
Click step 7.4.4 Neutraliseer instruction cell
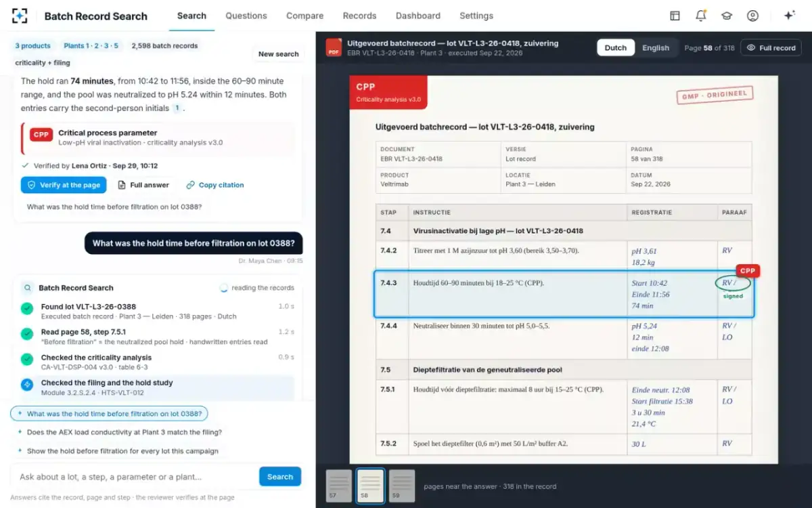tap(518, 337)
